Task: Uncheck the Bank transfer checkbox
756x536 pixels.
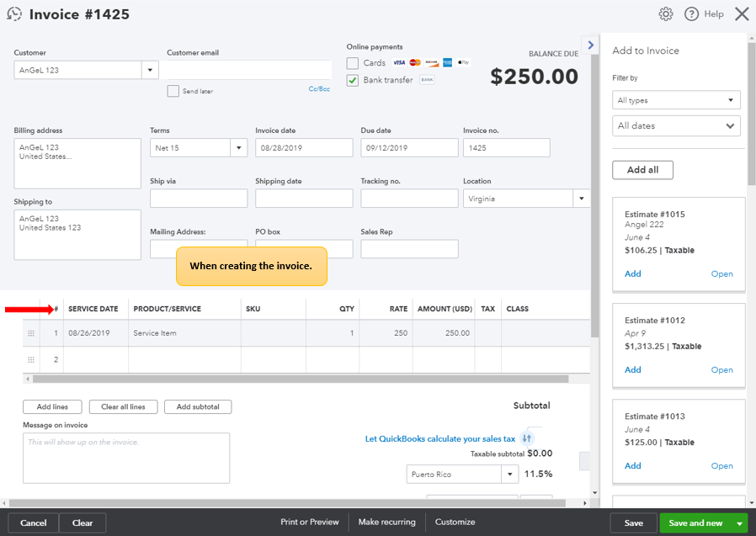Action: tap(353, 81)
